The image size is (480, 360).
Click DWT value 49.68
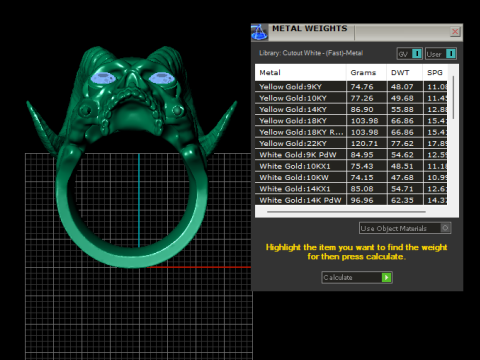click(x=402, y=98)
